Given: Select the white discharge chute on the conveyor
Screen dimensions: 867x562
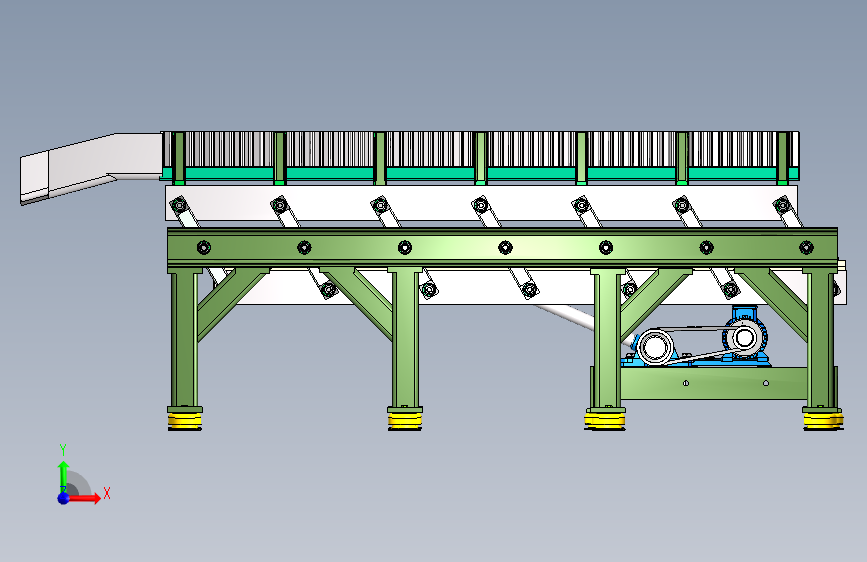Looking at the screenshot, I should click(x=91, y=166).
